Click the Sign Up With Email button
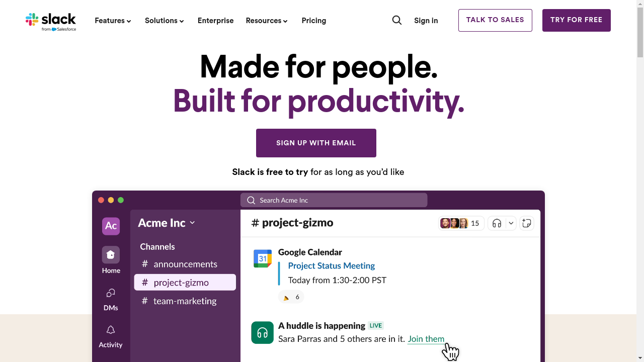Viewport: 644px width, 362px height. click(x=316, y=143)
